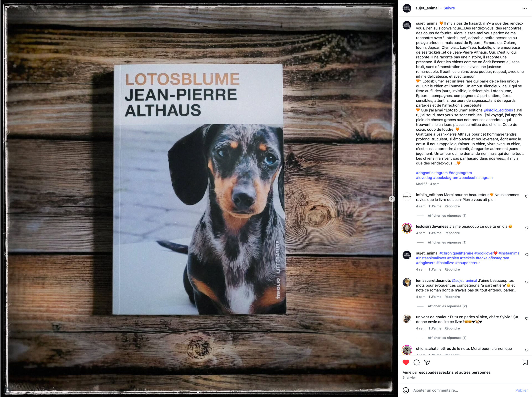Unlike the post with the red heart
Screen dimensions: 532x397
406,362
